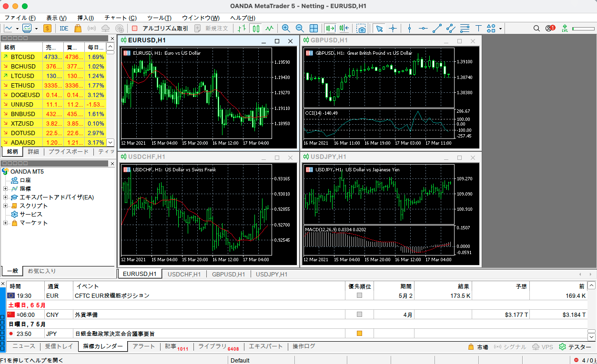Select the arrow cursor tool
The height and width of the screenshot is (364, 597).
point(379,29)
